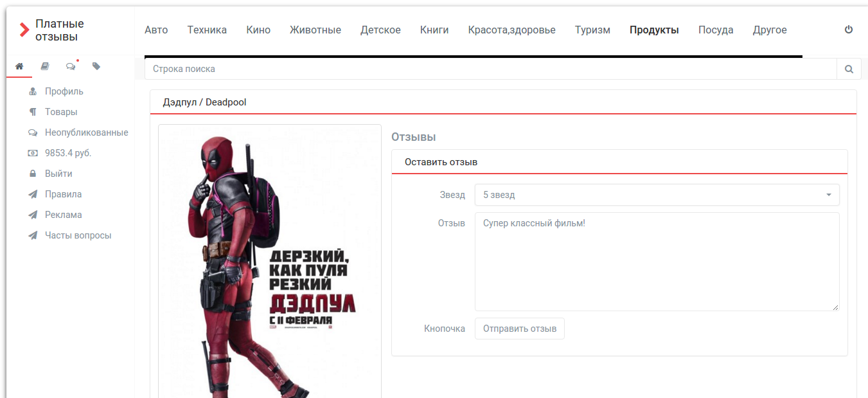868x398 pixels.
Task: Click the Оставить отзыв panel header
Action: point(441,162)
